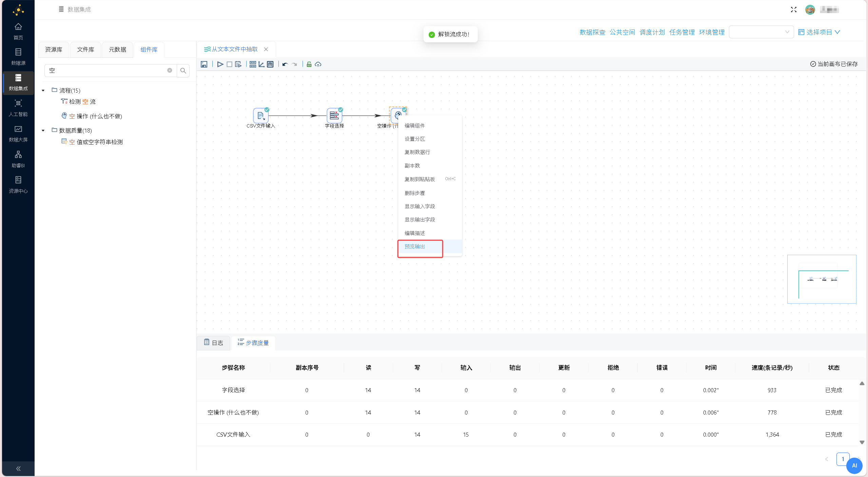Switch to the 资源库 tab
This screenshot has width=868, height=477.
pyautogui.click(x=54, y=50)
